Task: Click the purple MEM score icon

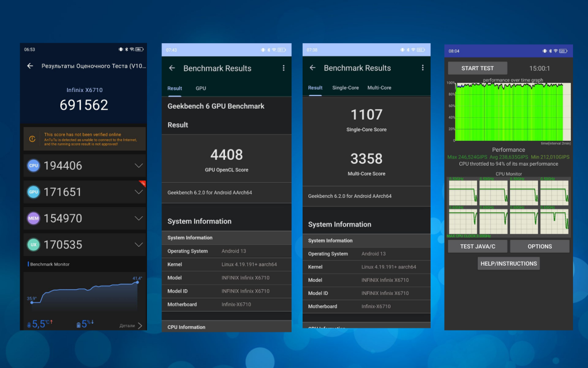Action: (x=34, y=218)
